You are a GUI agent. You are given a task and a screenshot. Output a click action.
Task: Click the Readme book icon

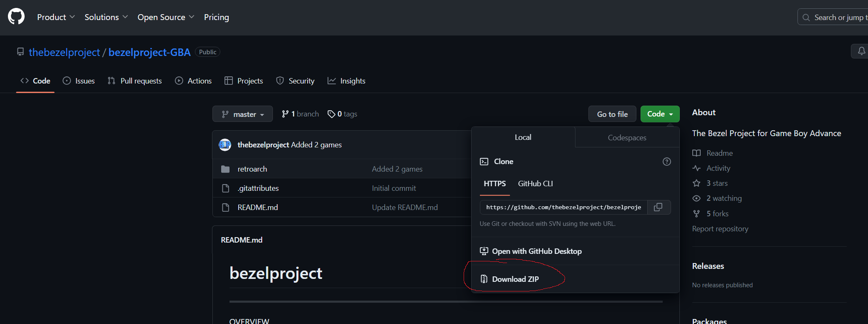click(696, 153)
